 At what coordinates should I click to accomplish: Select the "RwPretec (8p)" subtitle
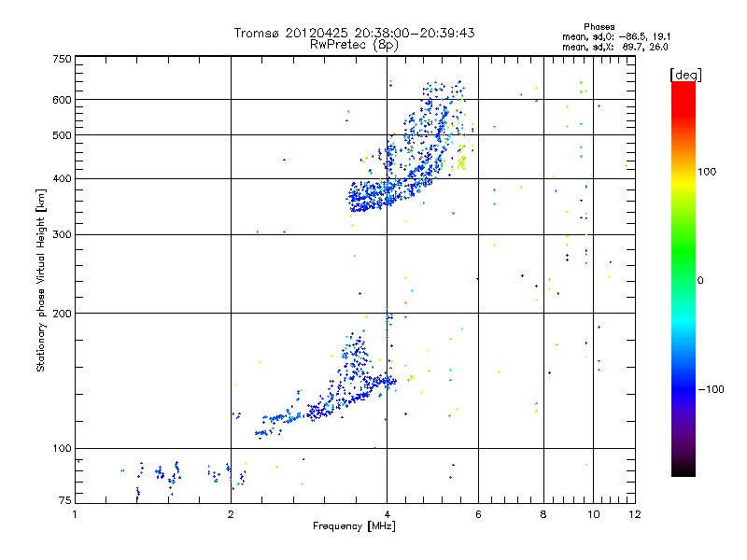[x=354, y=45]
